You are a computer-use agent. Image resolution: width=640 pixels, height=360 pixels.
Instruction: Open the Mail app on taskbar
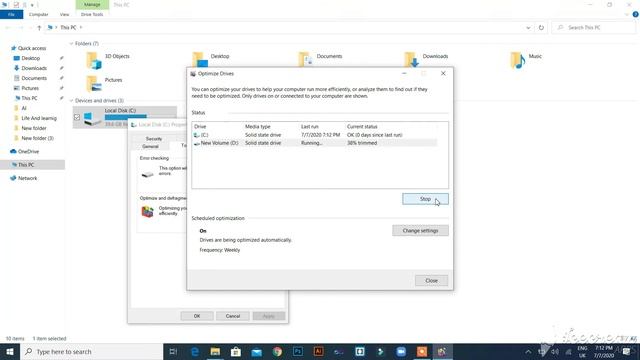click(x=256, y=351)
